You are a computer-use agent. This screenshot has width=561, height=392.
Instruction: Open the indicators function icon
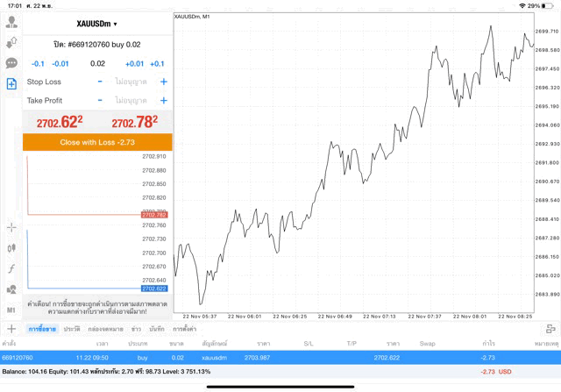11,268
